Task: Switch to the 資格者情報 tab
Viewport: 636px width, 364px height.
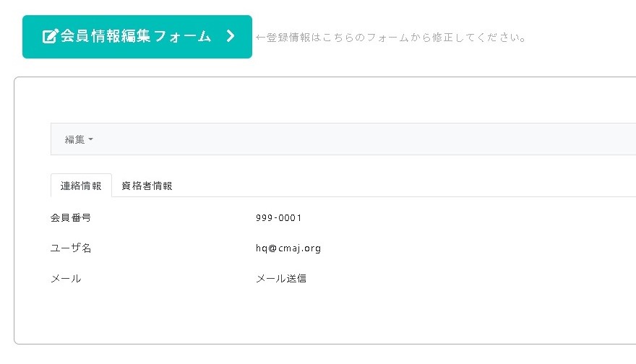Action: (x=147, y=186)
